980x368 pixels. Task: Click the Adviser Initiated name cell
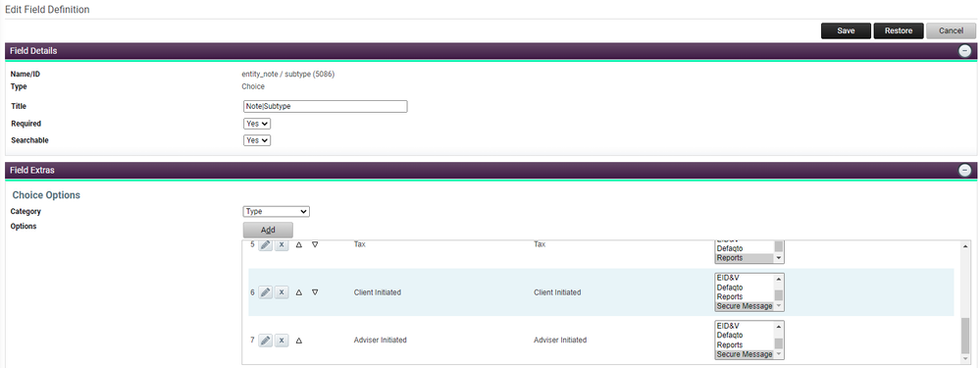click(380, 341)
